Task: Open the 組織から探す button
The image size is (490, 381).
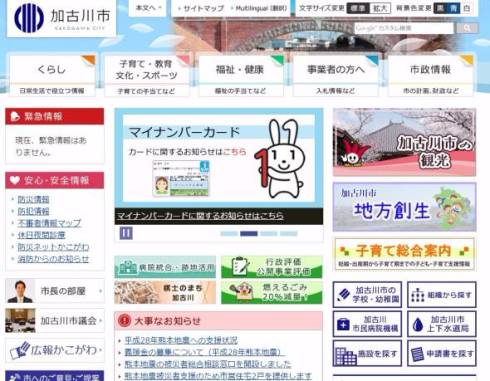Action: click(442, 295)
